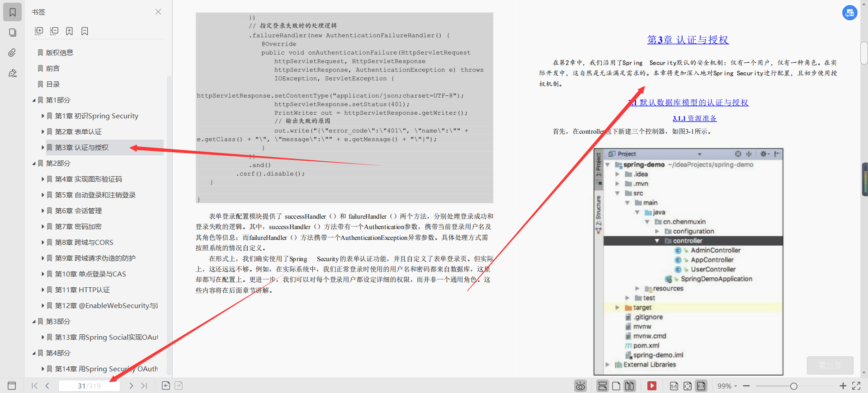Expand the 第4章 实现图形验证码 bookmark
Image resolution: width=868 pixels, height=393 pixels.
coord(43,179)
